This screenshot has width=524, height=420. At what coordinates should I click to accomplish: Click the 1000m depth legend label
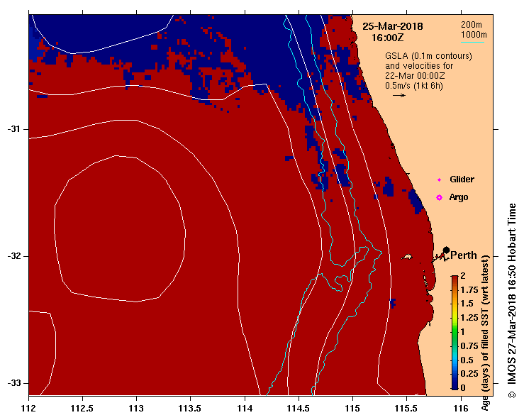tap(474, 35)
